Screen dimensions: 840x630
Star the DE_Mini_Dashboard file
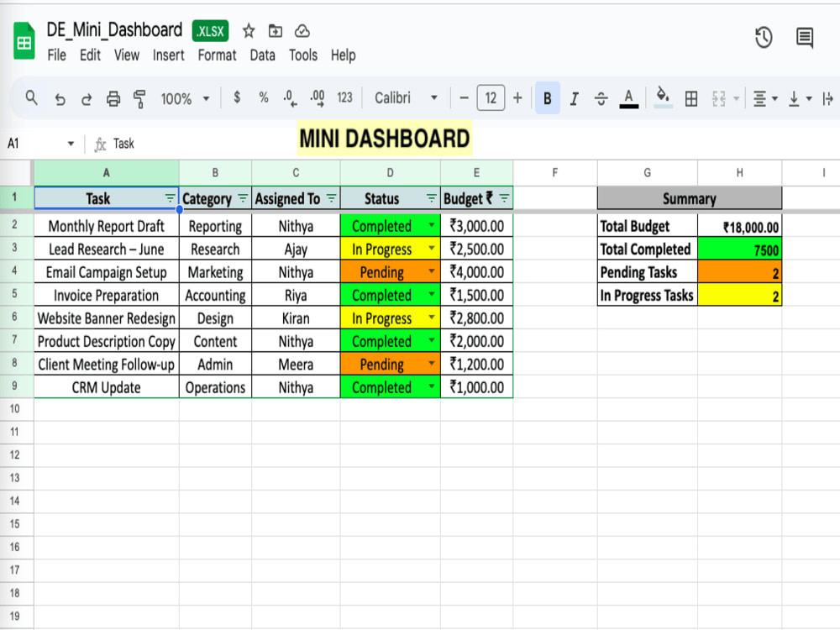[x=248, y=31]
